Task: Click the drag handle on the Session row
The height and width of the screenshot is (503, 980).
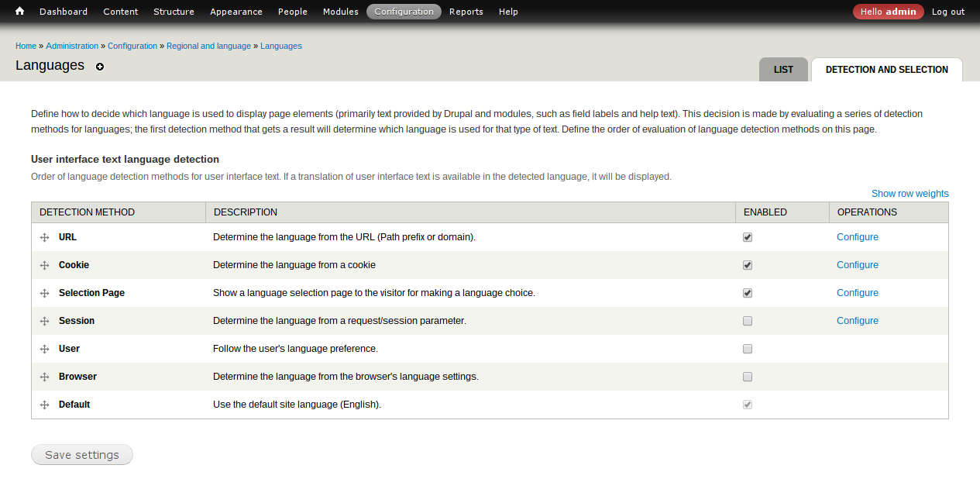Action: 44,321
